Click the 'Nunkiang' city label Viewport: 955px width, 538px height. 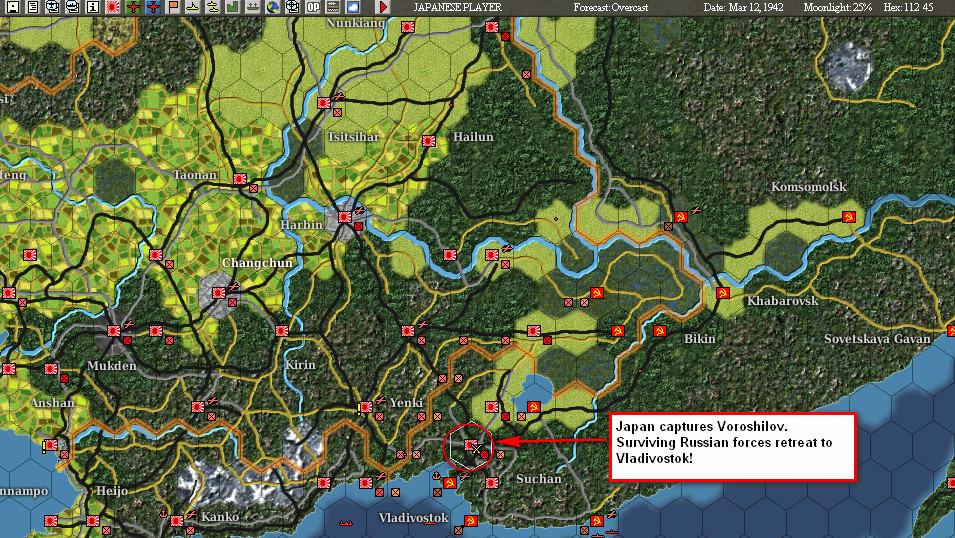[x=356, y=23]
